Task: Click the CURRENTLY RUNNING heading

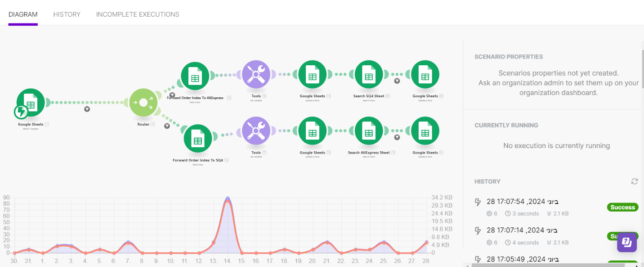Action: click(506, 125)
